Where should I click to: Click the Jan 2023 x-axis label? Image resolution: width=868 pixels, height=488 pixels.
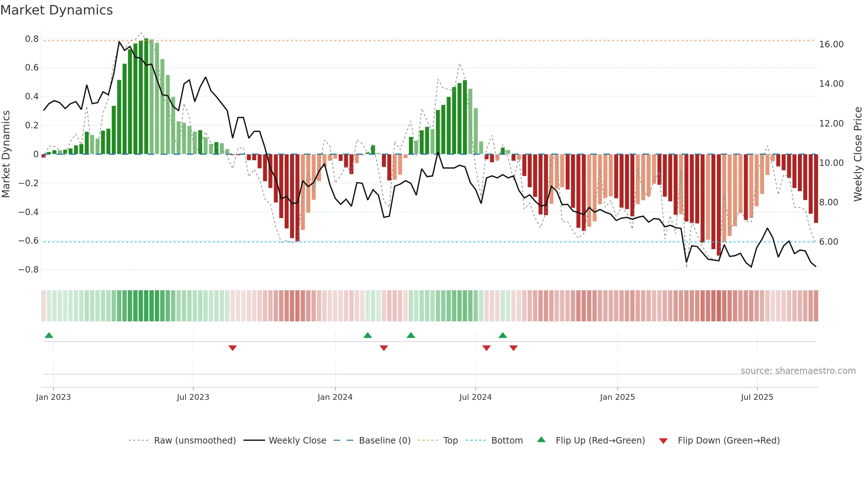pyautogui.click(x=53, y=397)
